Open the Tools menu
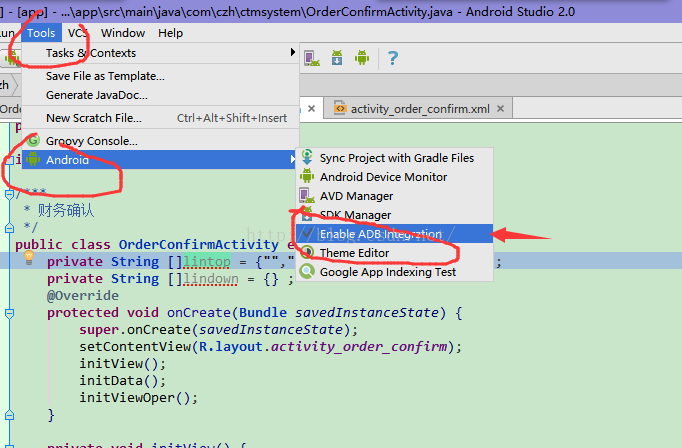 (x=41, y=33)
